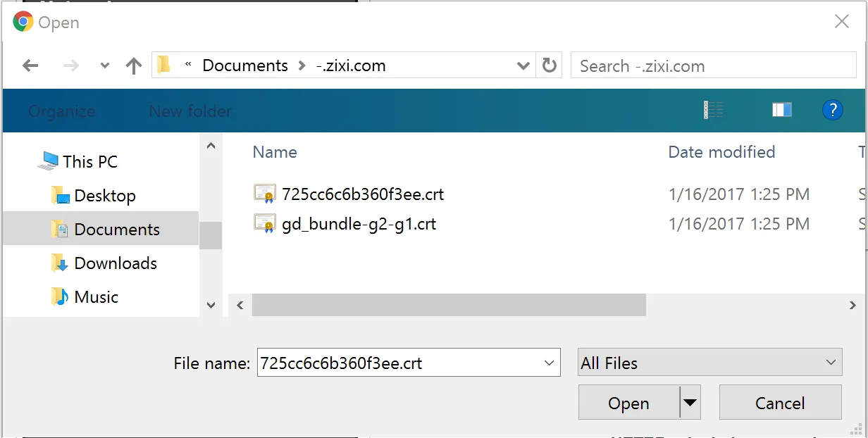This screenshot has width=868, height=438.
Task: Click the This PC computer icon
Action: [48, 161]
